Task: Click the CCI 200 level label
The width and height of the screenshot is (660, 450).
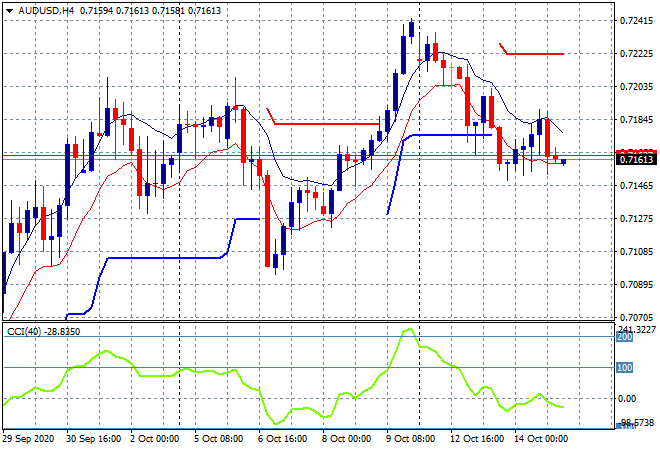Action: point(624,337)
